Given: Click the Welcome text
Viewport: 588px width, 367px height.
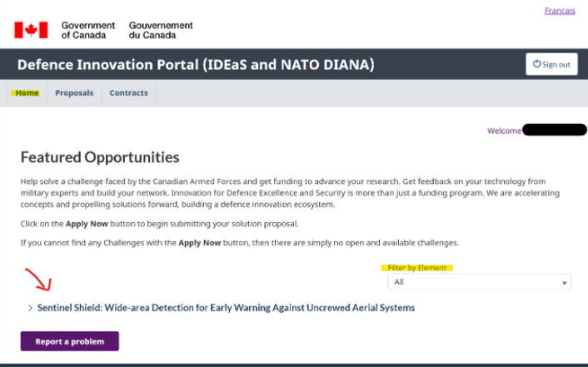Looking at the screenshot, I should (504, 131).
